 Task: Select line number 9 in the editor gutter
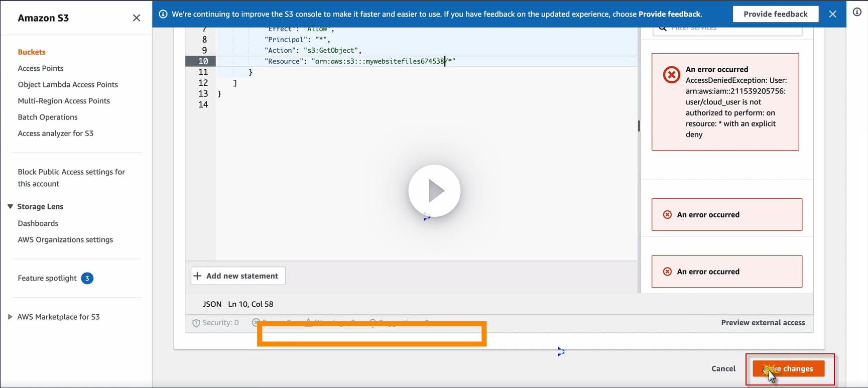tap(204, 50)
